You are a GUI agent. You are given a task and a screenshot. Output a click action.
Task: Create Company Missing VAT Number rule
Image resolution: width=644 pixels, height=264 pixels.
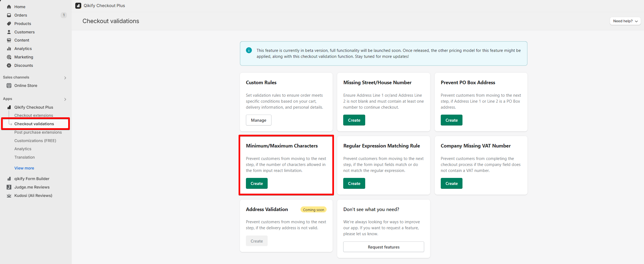pyautogui.click(x=452, y=183)
